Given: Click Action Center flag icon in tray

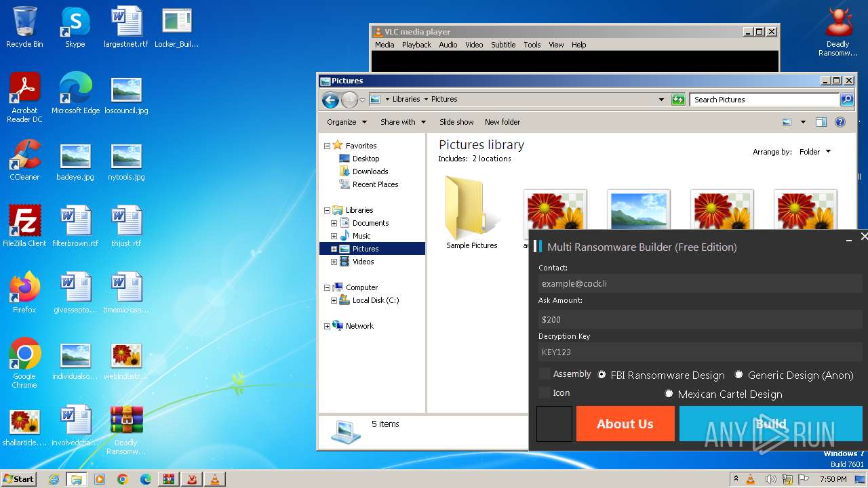Looking at the screenshot, I should [x=804, y=479].
